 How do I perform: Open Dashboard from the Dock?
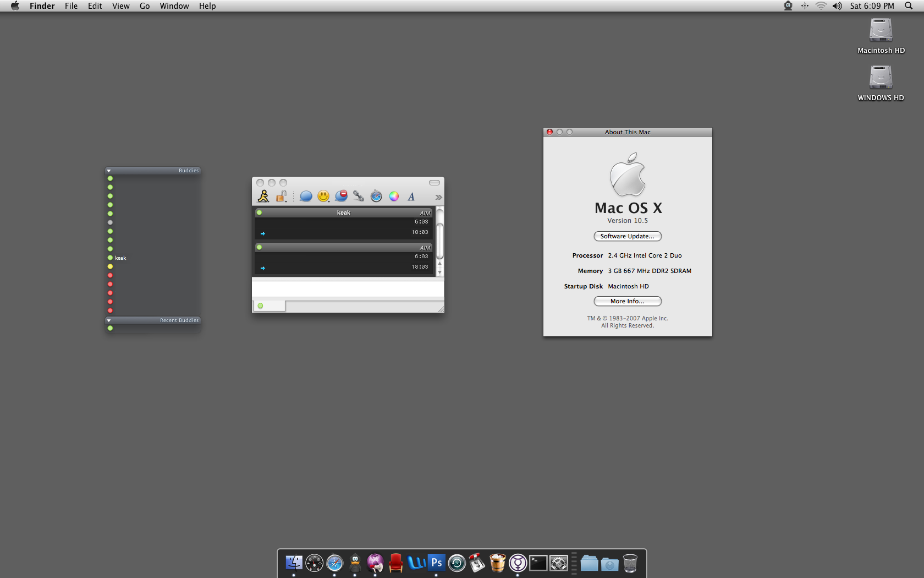314,563
